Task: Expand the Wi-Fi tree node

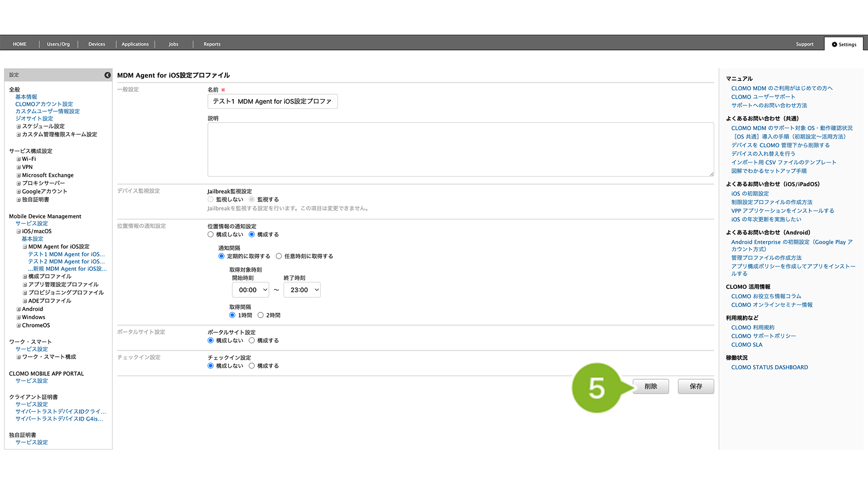Action: coord(19,159)
